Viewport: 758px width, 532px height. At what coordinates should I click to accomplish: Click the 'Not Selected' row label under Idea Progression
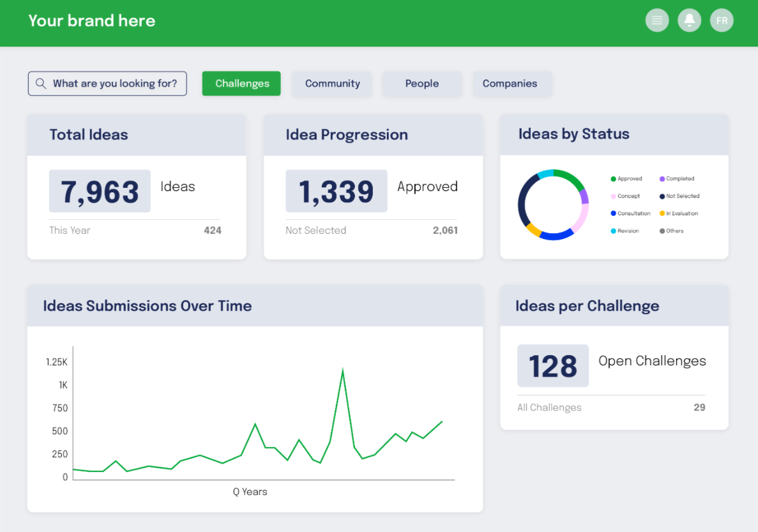pyautogui.click(x=315, y=231)
